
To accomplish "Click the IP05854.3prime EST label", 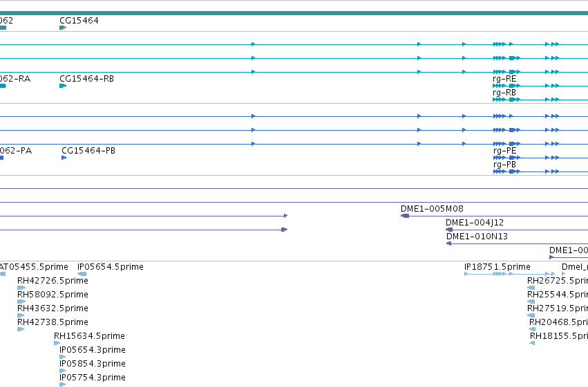I will pos(93,364).
